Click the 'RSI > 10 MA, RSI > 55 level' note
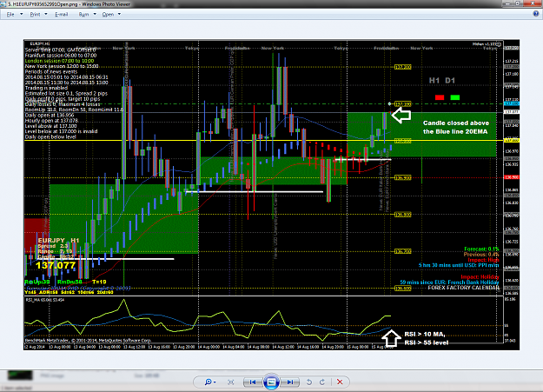This screenshot has width=543, height=392. [x=427, y=338]
